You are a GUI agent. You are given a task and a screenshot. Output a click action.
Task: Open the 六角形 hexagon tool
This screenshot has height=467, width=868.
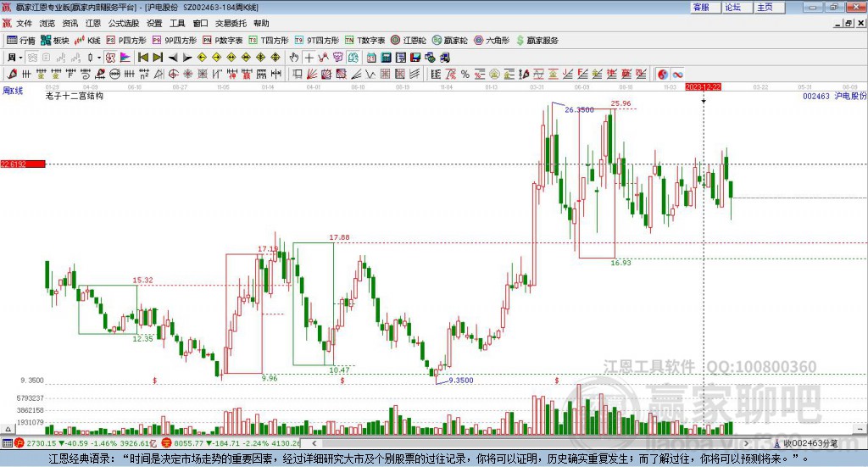coord(492,41)
